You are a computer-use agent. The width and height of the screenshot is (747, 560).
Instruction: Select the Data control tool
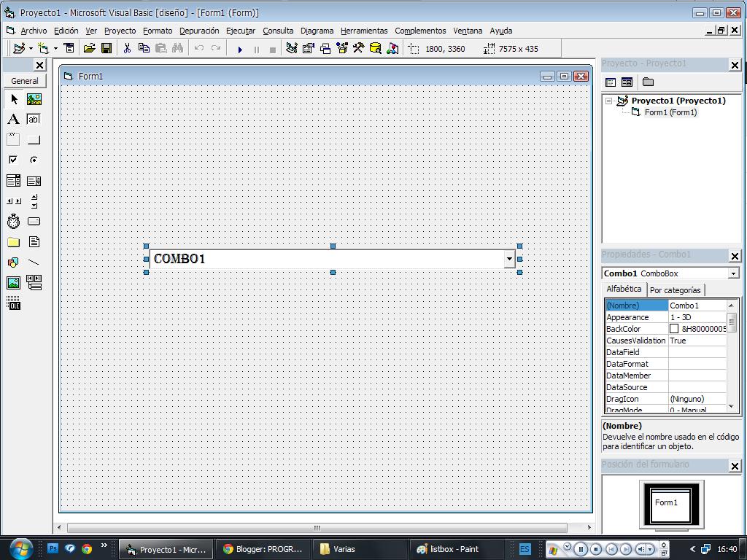pyautogui.click(x=34, y=283)
